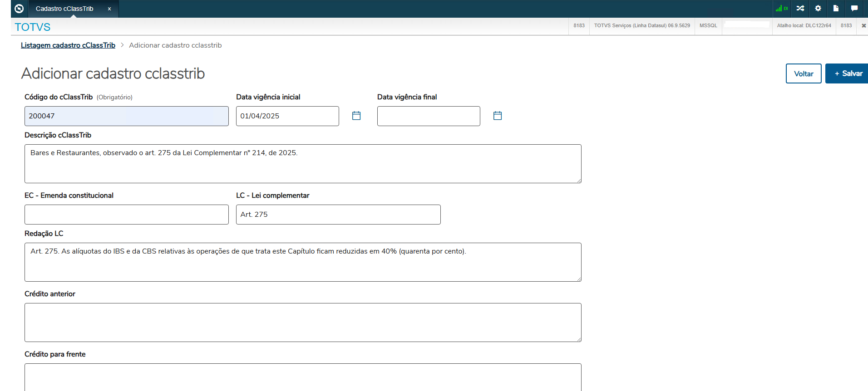Open calendar for Data vigência inicial
The height and width of the screenshot is (391, 868).
356,116
